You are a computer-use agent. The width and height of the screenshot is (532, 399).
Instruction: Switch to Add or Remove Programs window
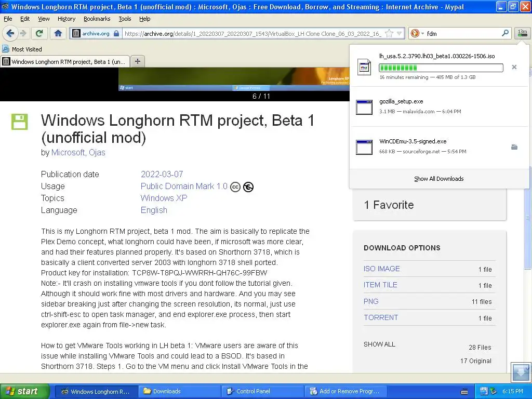346,391
